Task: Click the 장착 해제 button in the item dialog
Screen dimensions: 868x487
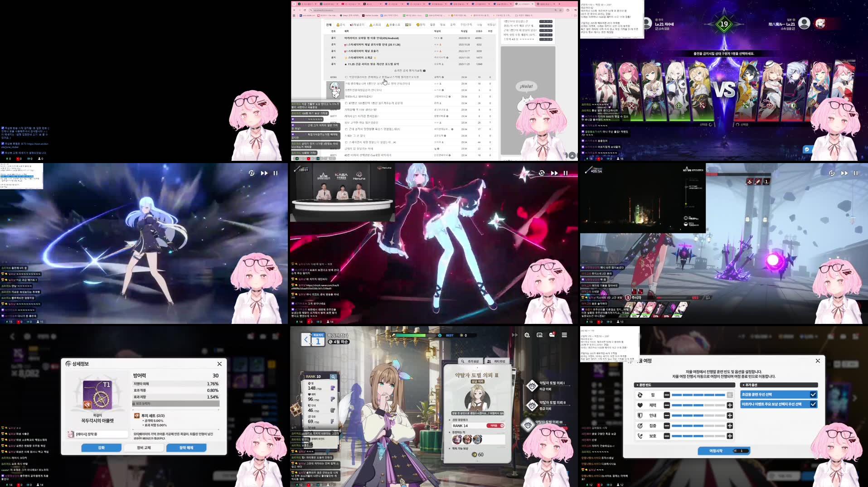Action: point(186,448)
